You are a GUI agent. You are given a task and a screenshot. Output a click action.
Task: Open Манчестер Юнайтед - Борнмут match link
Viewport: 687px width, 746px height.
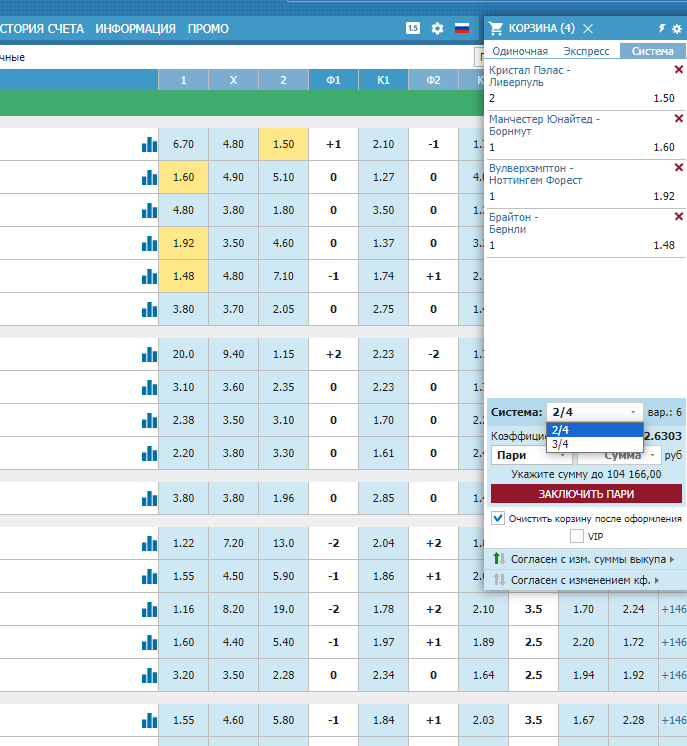(x=544, y=125)
